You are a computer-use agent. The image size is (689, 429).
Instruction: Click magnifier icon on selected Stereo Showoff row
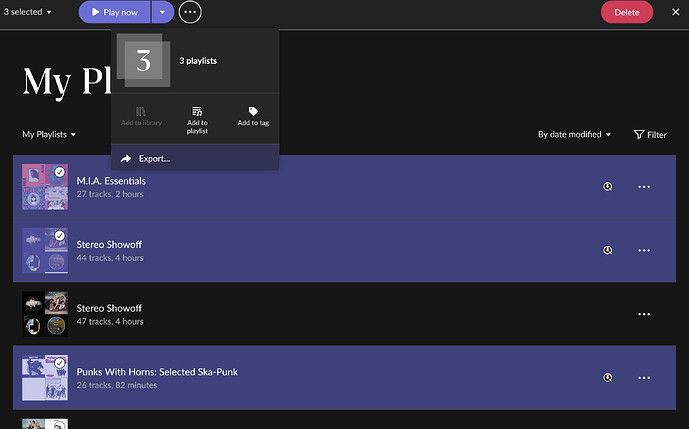click(x=607, y=250)
